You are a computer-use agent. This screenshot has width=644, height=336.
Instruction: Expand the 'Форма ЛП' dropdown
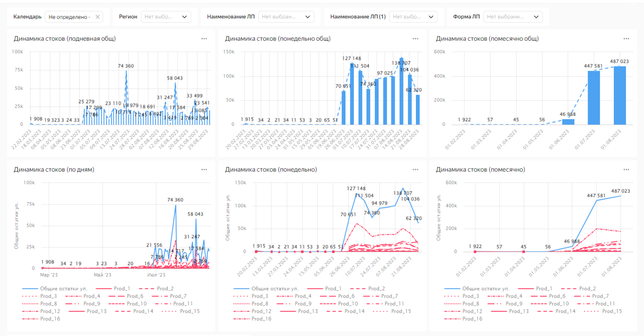(x=513, y=17)
